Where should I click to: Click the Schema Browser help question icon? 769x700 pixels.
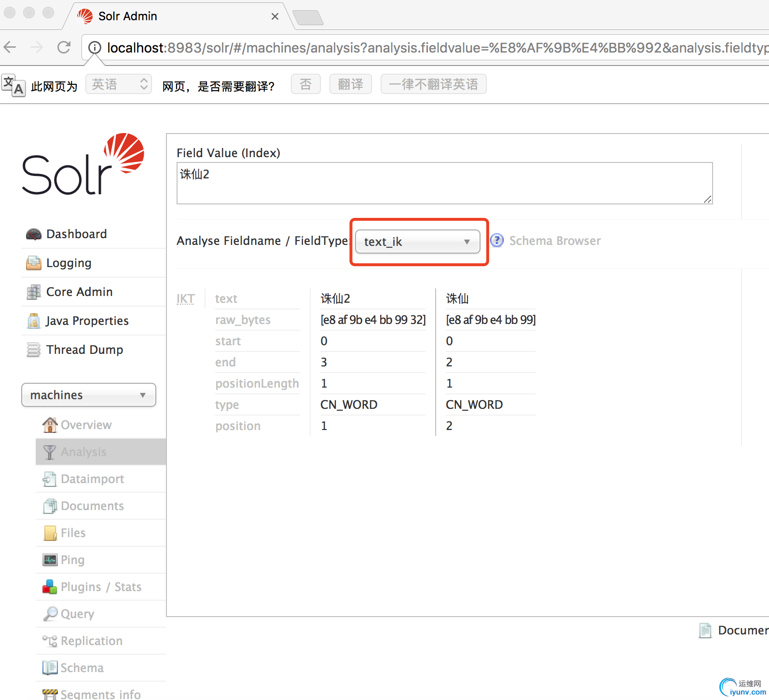pos(497,240)
